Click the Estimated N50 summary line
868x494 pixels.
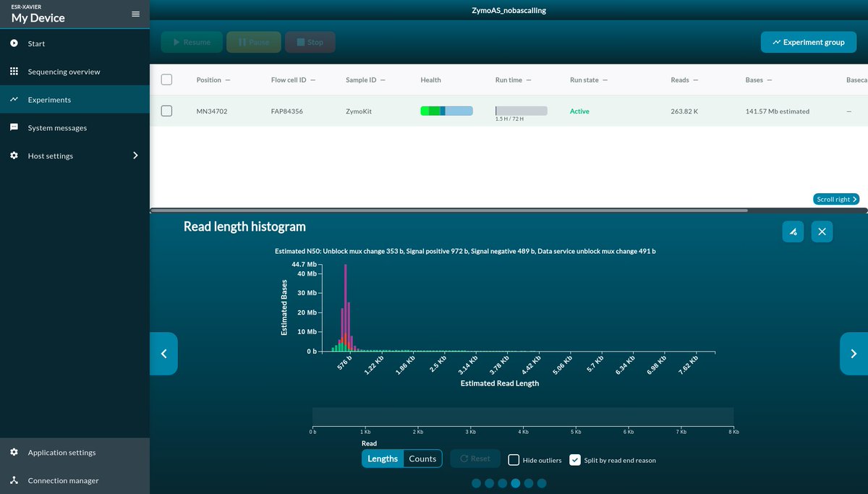click(465, 251)
